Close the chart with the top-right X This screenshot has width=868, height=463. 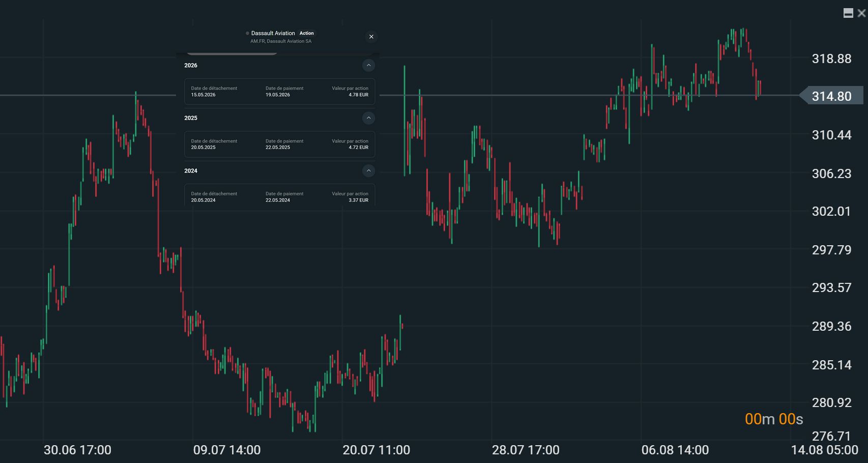click(x=861, y=13)
